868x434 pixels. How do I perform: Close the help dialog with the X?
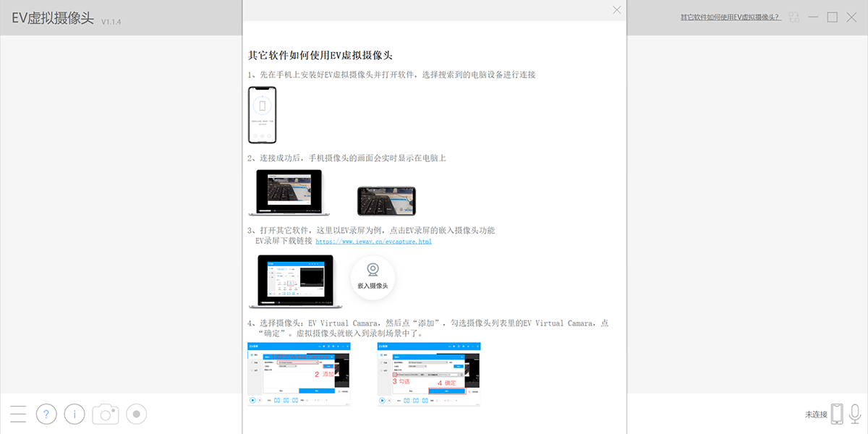[x=617, y=10]
